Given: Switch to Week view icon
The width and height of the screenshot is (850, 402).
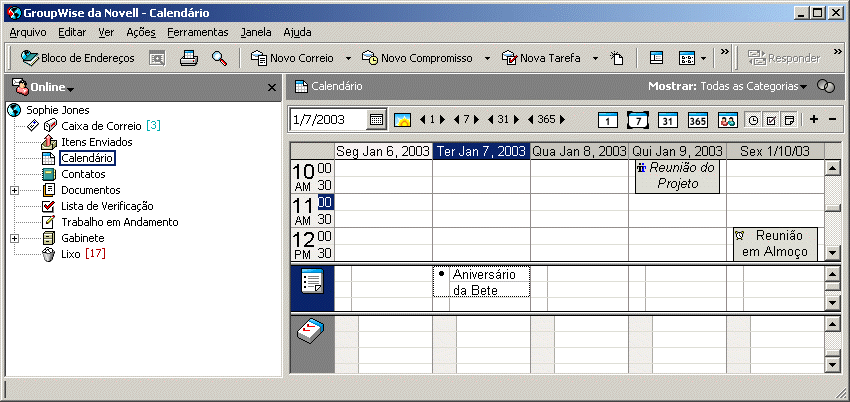Looking at the screenshot, I should (638, 120).
